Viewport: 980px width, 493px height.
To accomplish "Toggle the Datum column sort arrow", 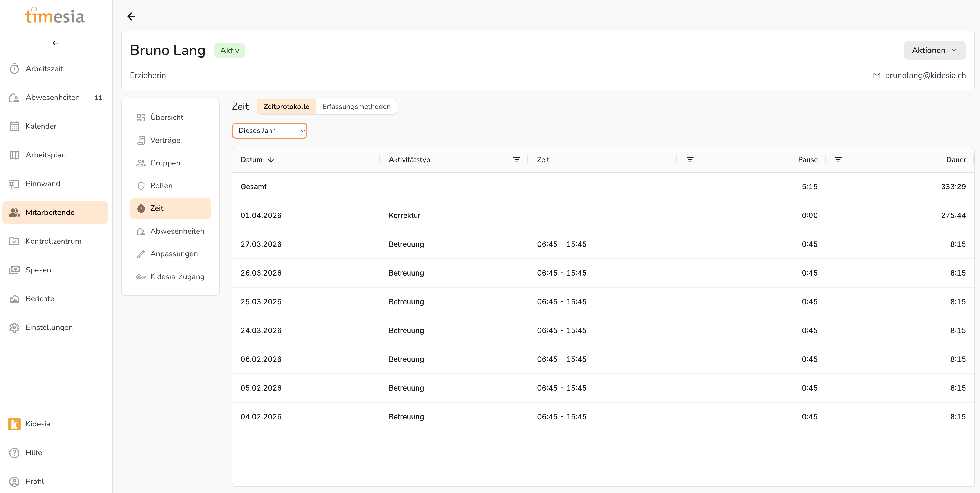I will (x=271, y=160).
